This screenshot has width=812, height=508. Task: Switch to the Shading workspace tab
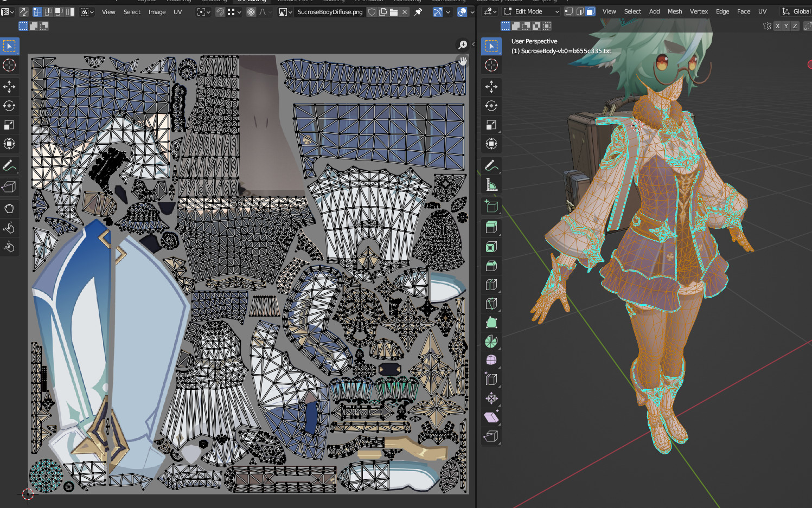coord(335,1)
